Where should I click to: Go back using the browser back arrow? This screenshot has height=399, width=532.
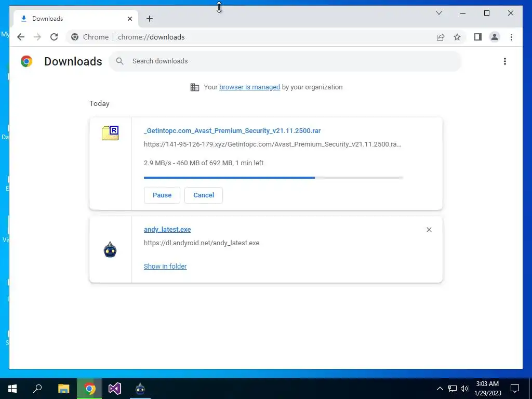tap(21, 37)
